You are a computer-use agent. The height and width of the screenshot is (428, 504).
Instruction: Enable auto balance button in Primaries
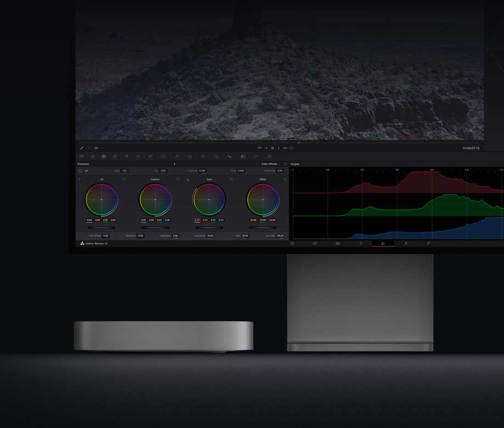80,171
